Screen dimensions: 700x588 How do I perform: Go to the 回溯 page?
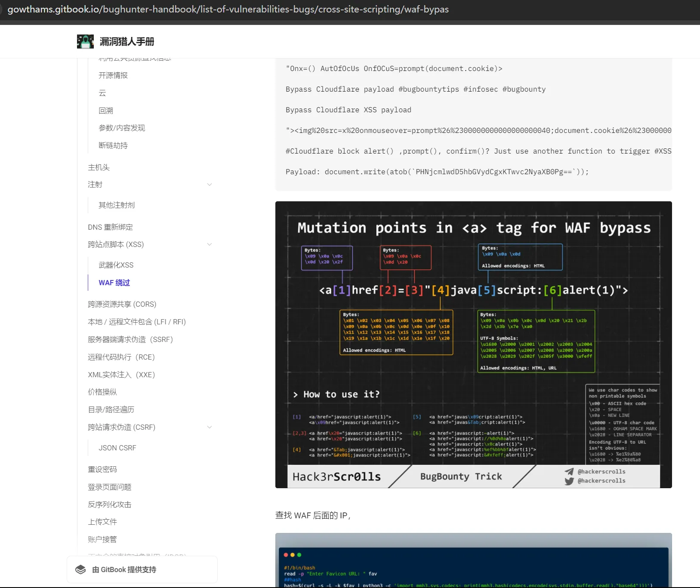[x=106, y=111]
